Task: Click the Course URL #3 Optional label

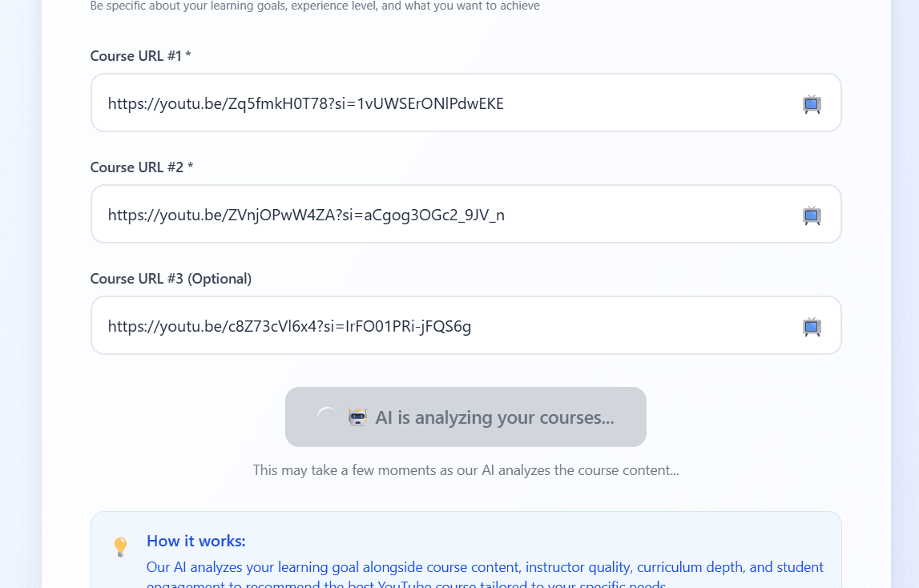Action: pyautogui.click(x=171, y=278)
